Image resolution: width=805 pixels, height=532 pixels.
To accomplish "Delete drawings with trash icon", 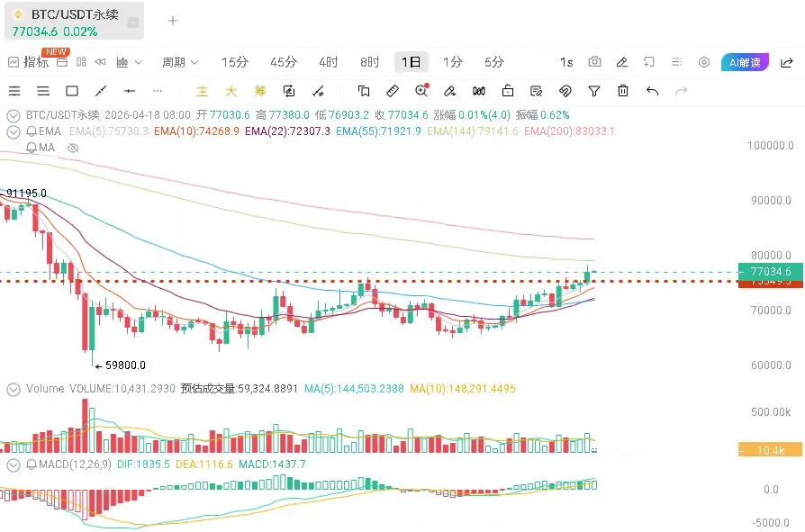I will (x=623, y=91).
